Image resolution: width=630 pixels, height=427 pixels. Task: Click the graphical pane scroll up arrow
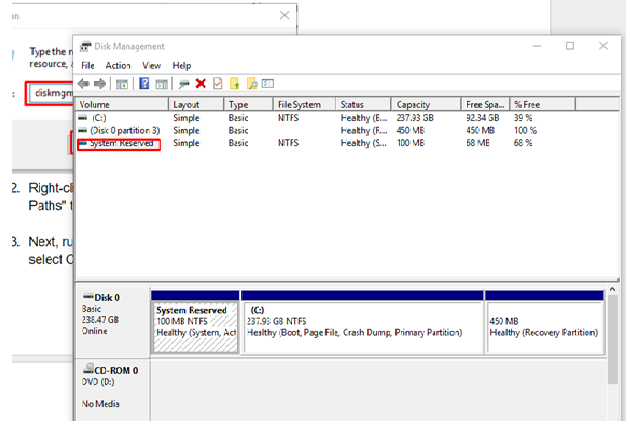[612, 289]
